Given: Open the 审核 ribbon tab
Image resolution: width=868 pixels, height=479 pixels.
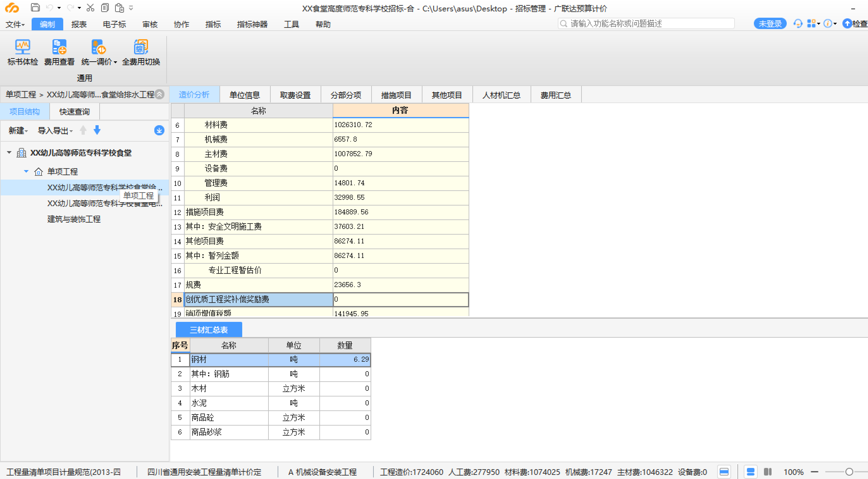Looking at the screenshot, I should tap(150, 24).
